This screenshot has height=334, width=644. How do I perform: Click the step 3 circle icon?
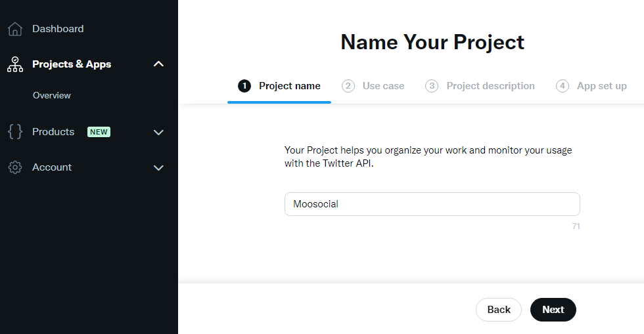[432, 86]
